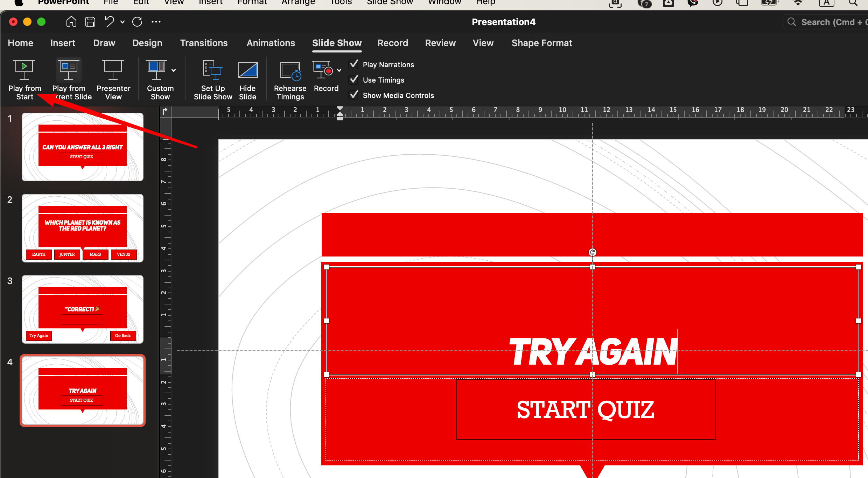Click the battery icon in menu bar
The image size is (868, 478).
tap(769, 2)
